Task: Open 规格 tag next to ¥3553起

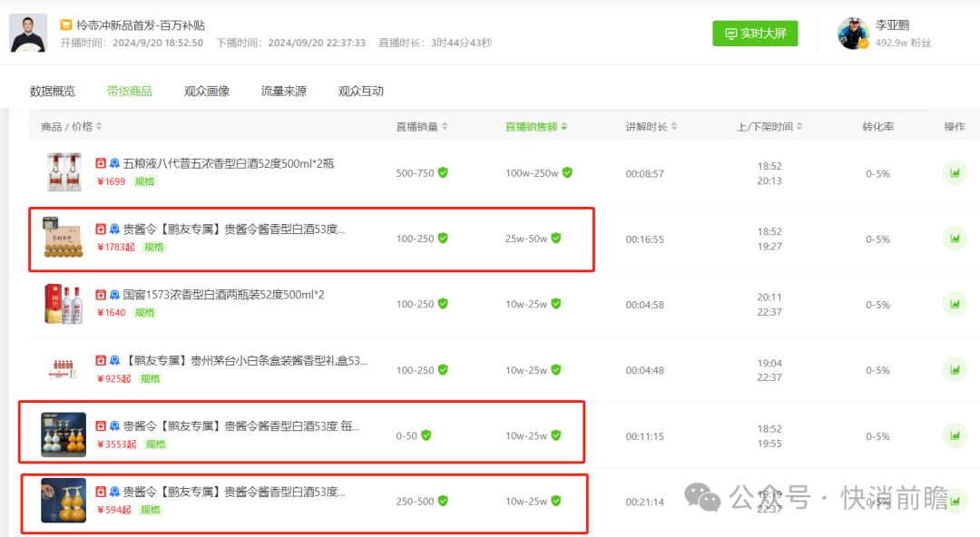Action: [x=156, y=444]
